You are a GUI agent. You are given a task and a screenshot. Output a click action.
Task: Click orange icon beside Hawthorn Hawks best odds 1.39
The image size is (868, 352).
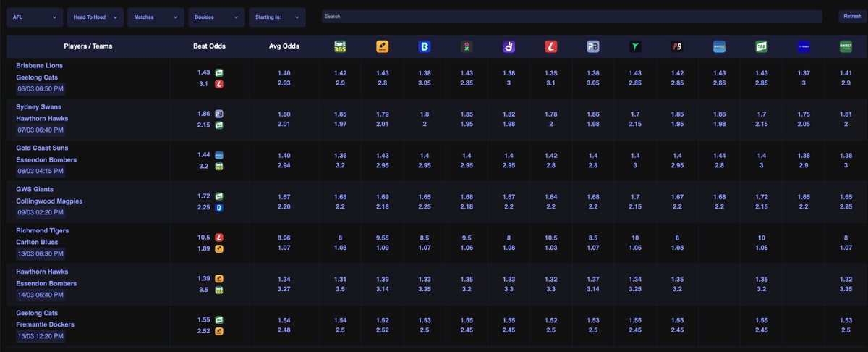(x=219, y=278)
